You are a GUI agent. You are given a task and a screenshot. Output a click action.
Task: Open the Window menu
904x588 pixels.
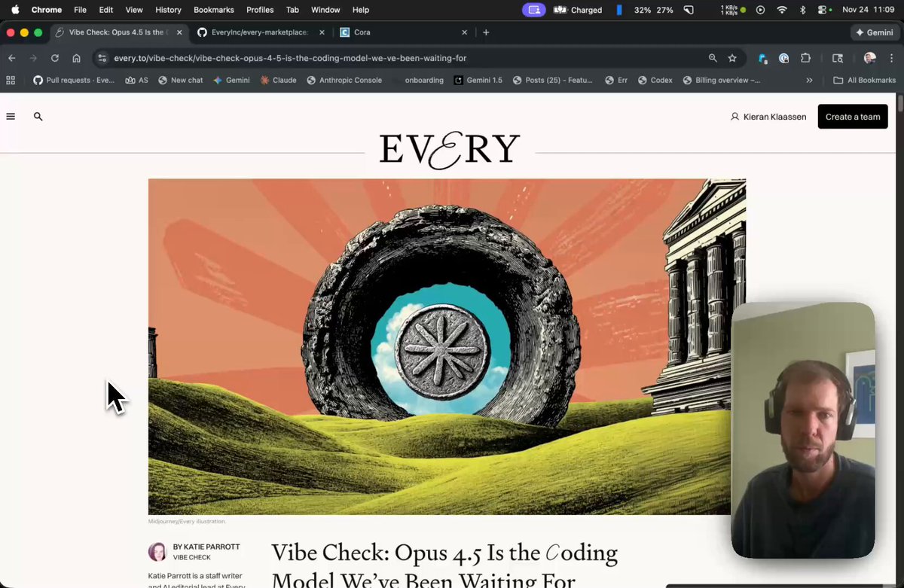(x=325, y=10)
